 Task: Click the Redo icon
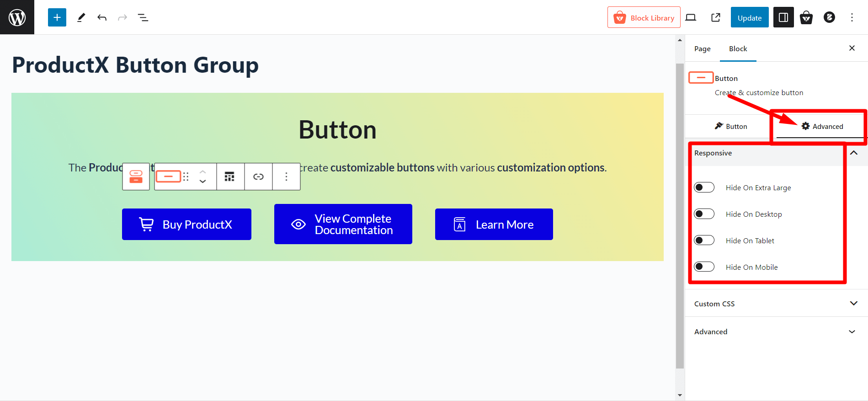coord(122,17)
